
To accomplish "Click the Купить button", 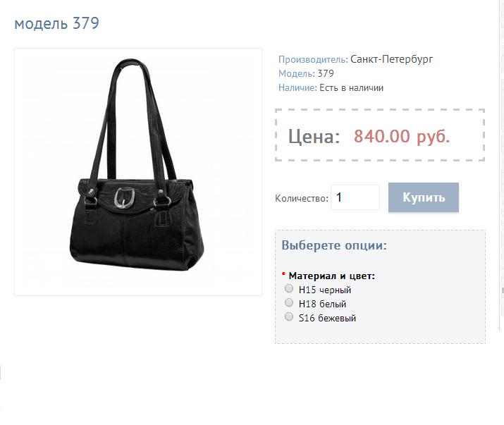I will pos(424,197).
